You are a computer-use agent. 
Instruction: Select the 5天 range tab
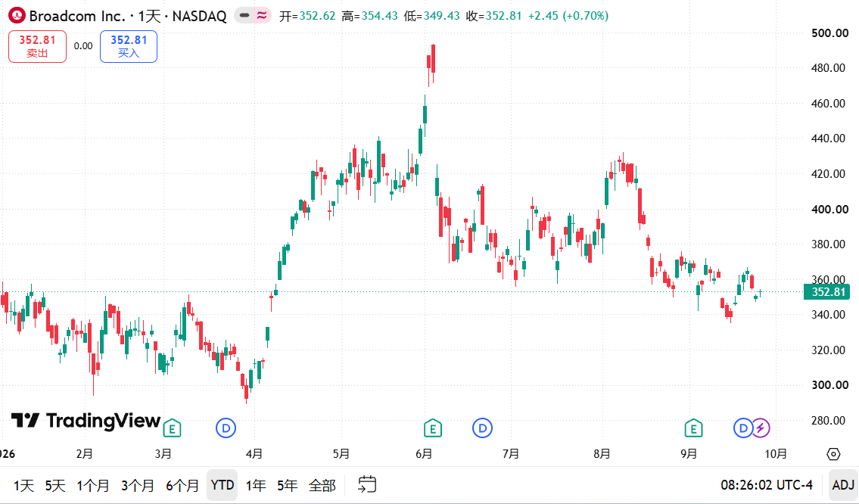click(x=55, y=485)
